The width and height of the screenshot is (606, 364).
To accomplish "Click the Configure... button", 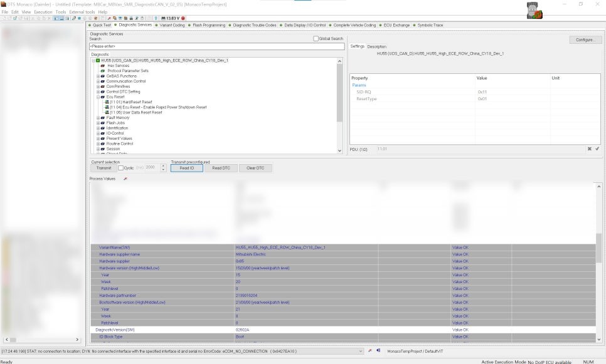I will click(585, 39).
